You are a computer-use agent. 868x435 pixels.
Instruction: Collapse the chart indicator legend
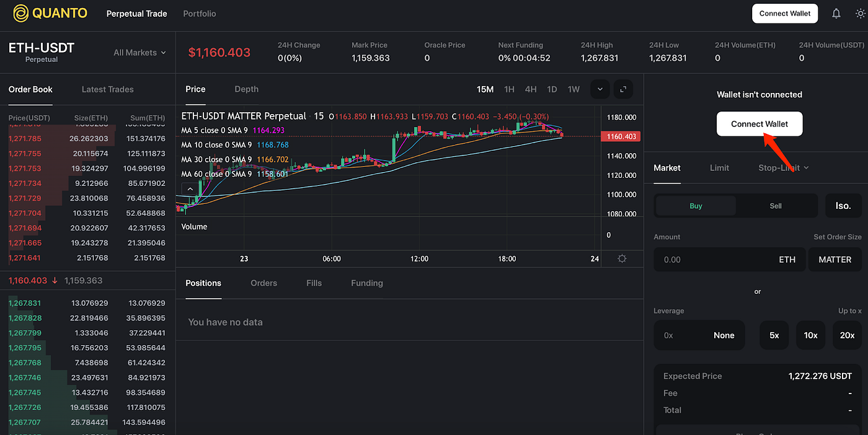tap(190, 188)
